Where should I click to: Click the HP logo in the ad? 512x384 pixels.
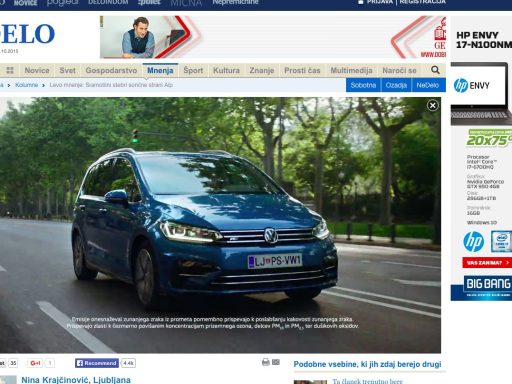click(x=473, y=242)
